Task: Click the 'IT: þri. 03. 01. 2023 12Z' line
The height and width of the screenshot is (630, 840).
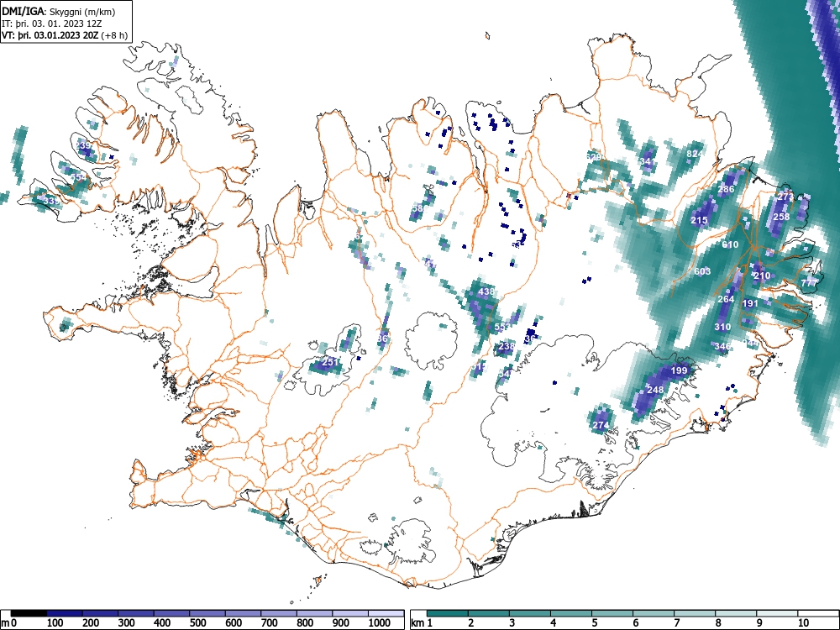Action: [52, 24]
